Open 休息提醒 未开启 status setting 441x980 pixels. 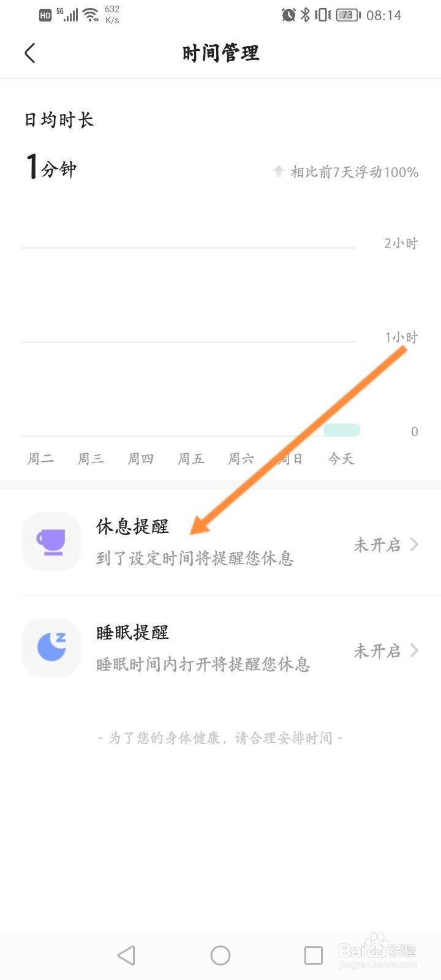(377, 545)
